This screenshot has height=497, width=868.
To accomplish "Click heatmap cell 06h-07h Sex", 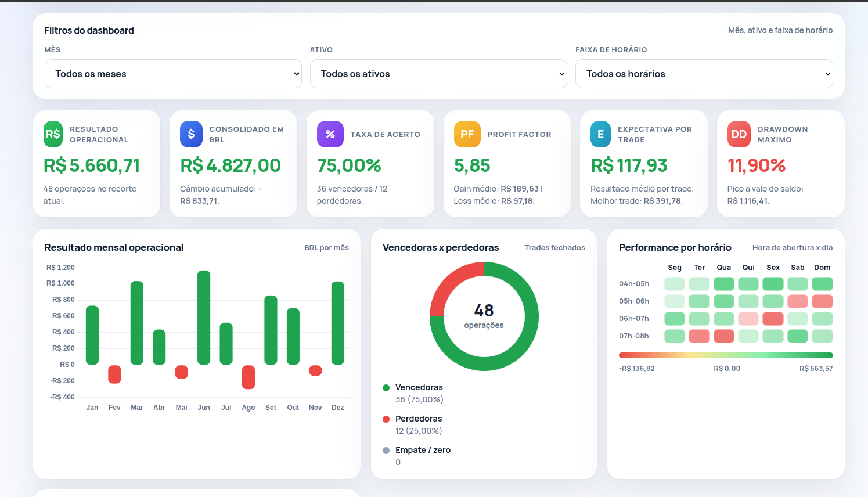I will pos(773,319).
